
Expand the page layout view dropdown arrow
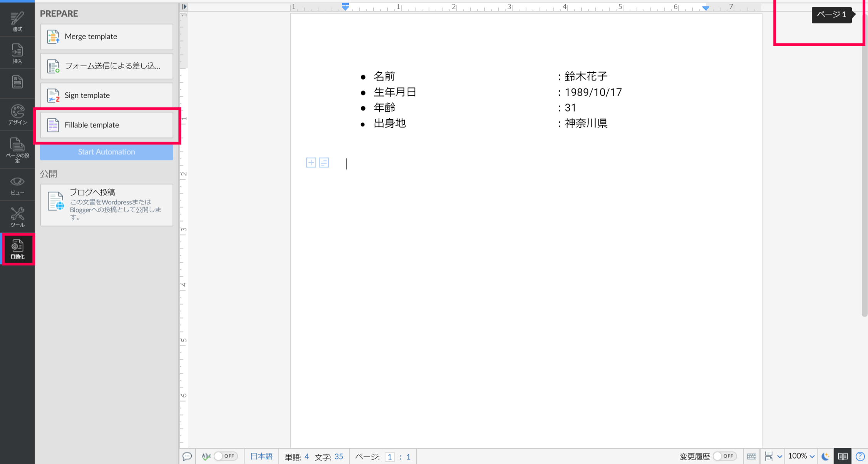pos(780,457)
